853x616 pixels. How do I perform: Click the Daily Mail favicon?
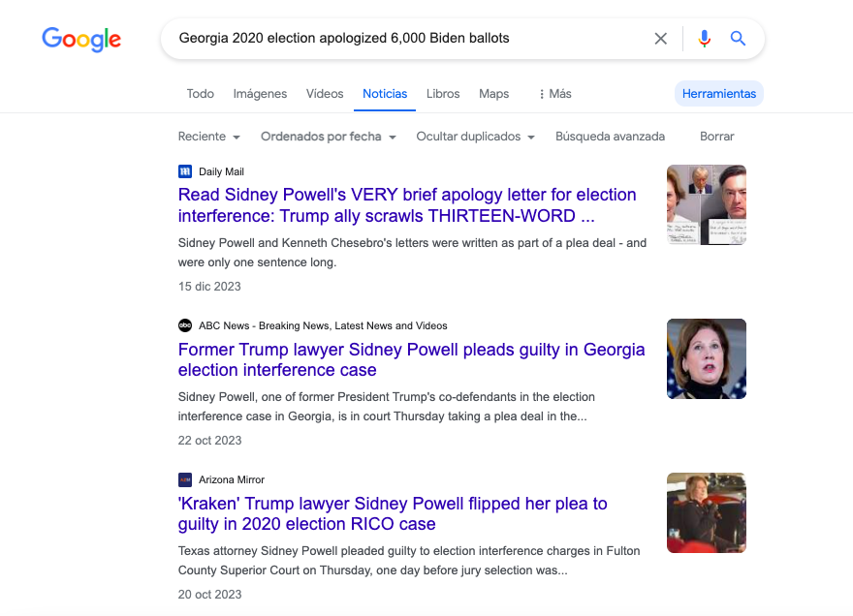pos(185,171)
